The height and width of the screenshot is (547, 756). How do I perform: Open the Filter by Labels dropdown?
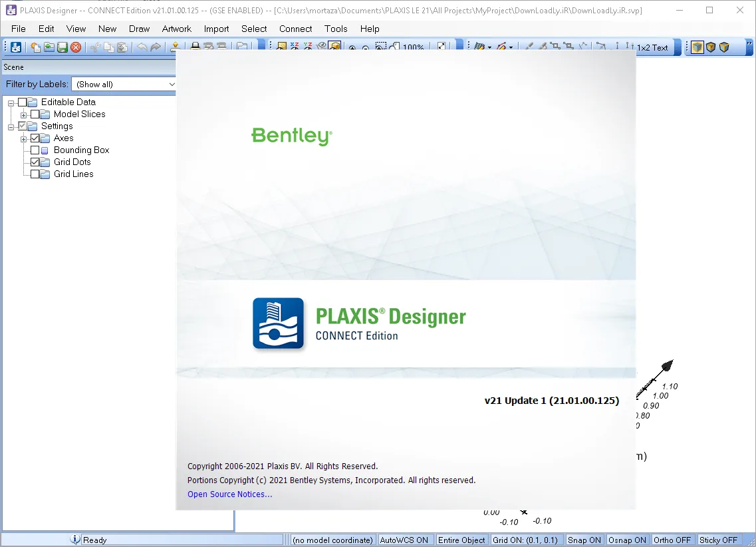tap(124, 85)
